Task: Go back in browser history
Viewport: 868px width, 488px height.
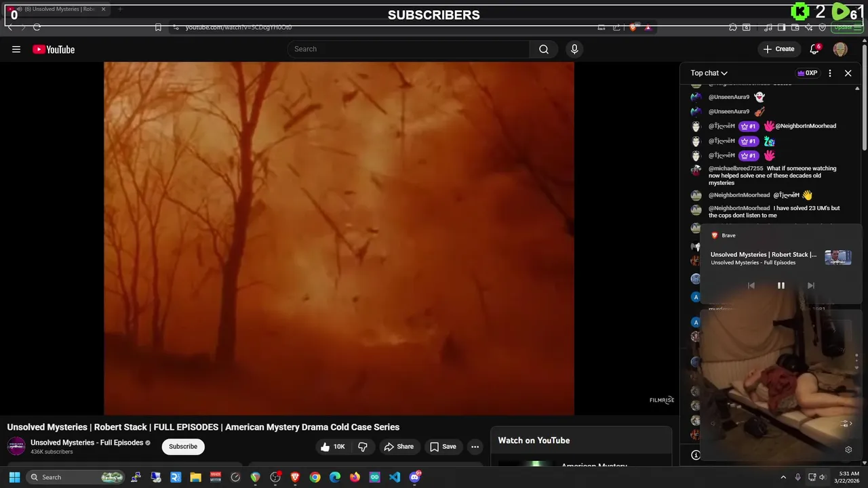Action: coord(9,27)
